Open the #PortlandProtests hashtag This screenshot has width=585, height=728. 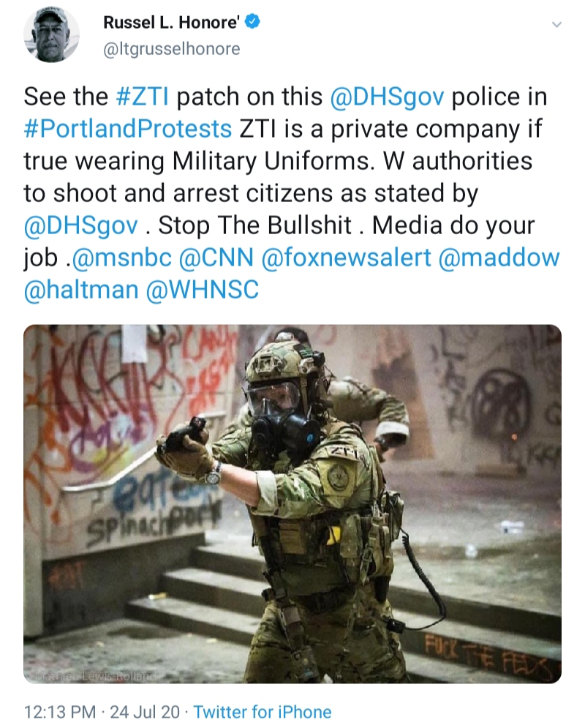128,129
